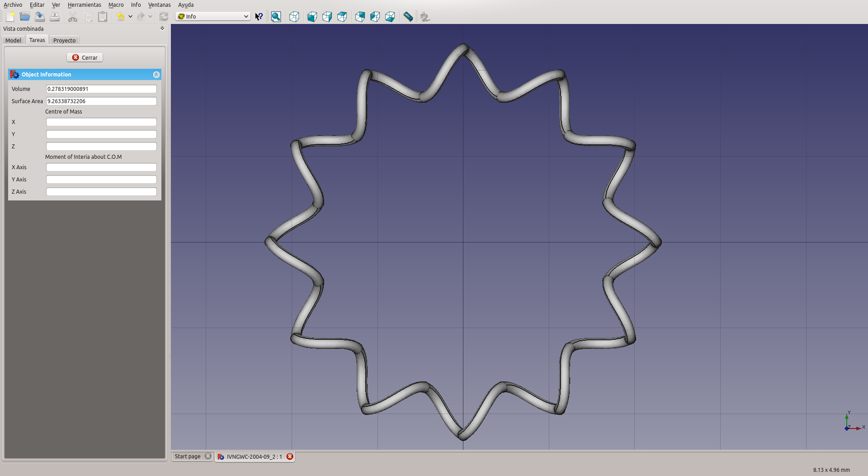Image resolution: width=868 pixels, height=476 pixels.
Task: Click the 8.13 x 4.96 mm status text
Action: click(831, 470)
